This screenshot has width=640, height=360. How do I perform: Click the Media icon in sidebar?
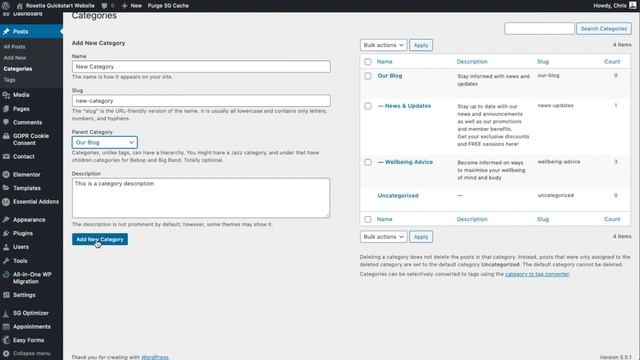coord(6,95)
